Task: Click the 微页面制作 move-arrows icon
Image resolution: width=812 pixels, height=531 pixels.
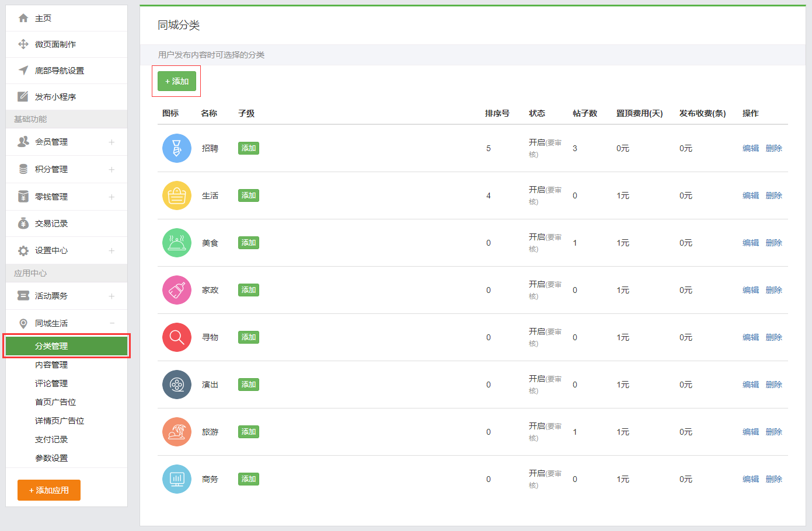Action: [x=23, y=44]
